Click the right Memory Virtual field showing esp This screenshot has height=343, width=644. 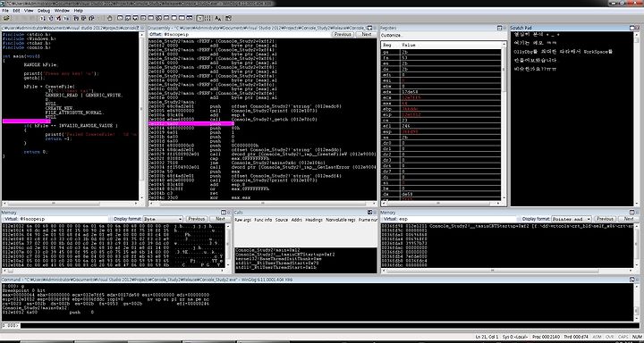(x=458, y=219)
